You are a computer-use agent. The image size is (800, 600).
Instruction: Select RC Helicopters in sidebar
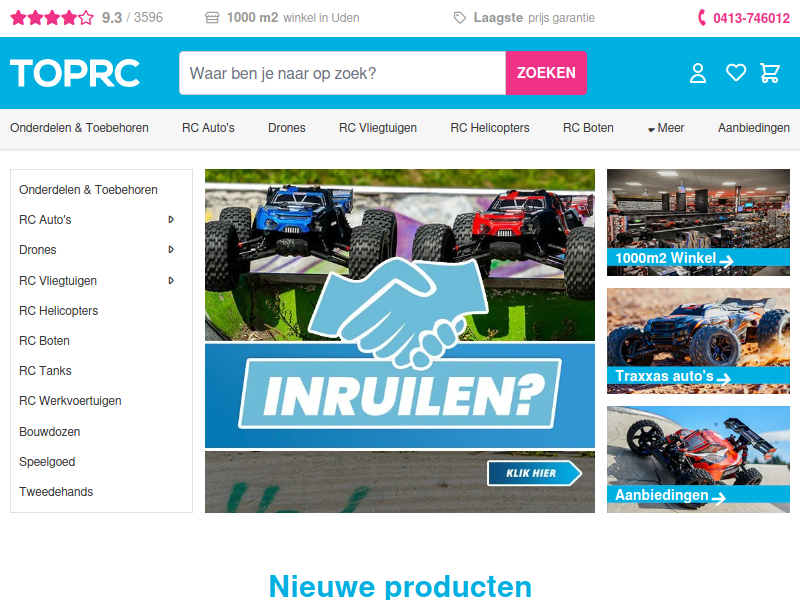point(59,311)
